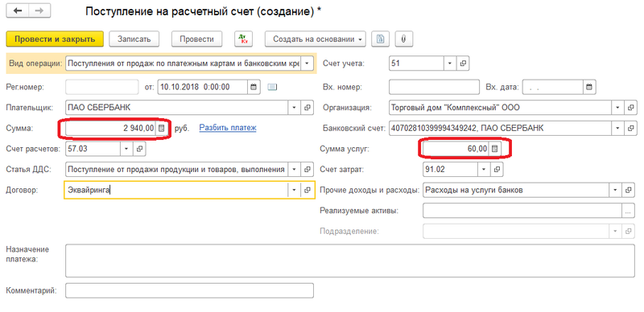Click the Сумма field with 2 940,00
Image resolution: width=644 pixels, height=312 pixels.
coord(110,129)
